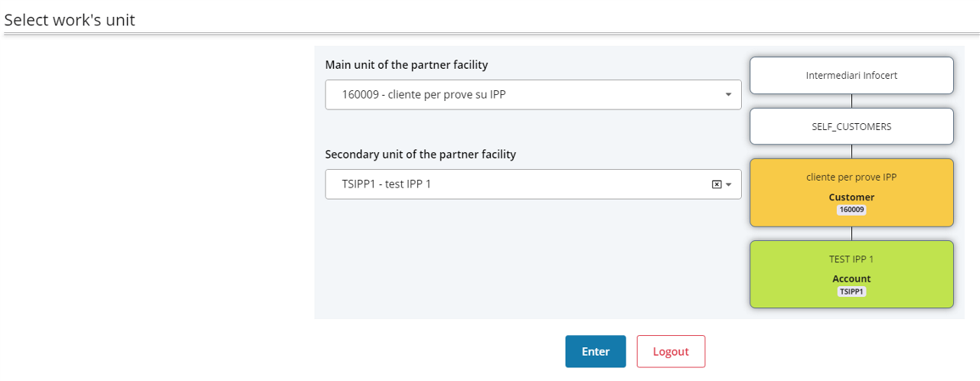Click the bold 'Account' label in green card

pyautogui.click(x=851, y=279)
